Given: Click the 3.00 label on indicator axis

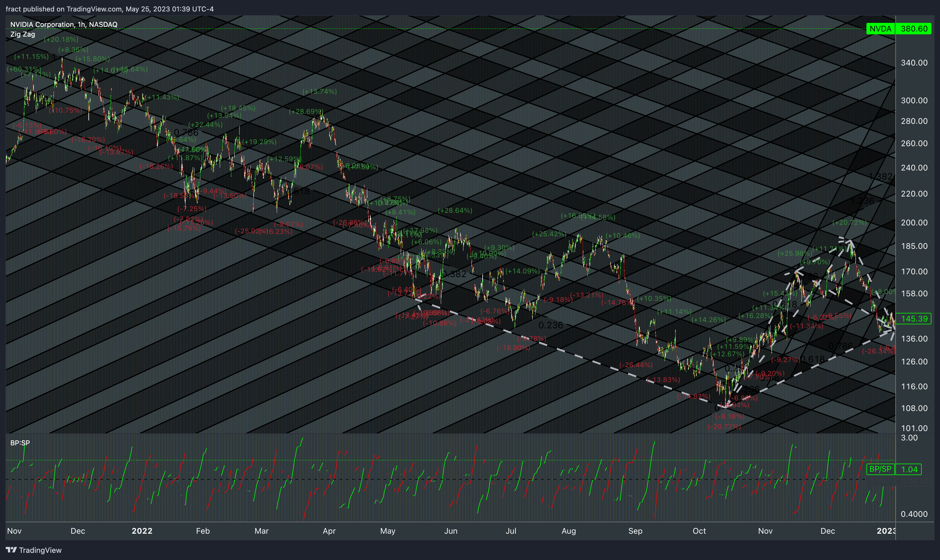Looking at the screenshot, I should 909,438.
